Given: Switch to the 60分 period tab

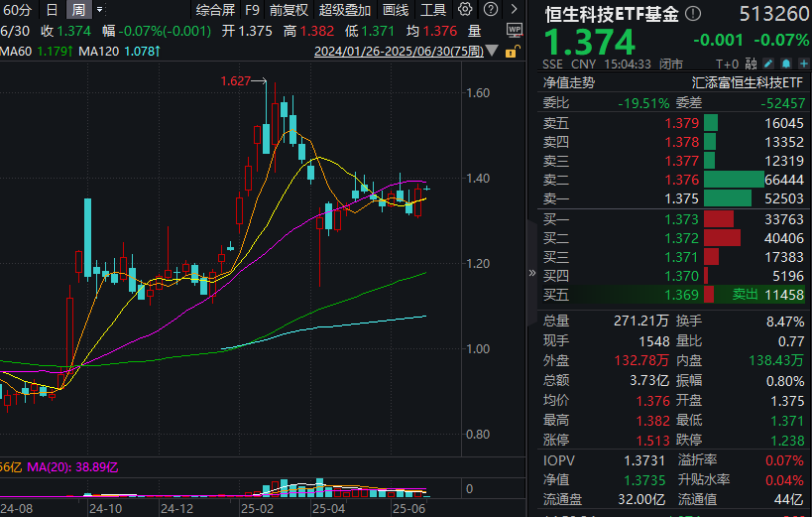Looking at the screenshot, I should (17, 10).
